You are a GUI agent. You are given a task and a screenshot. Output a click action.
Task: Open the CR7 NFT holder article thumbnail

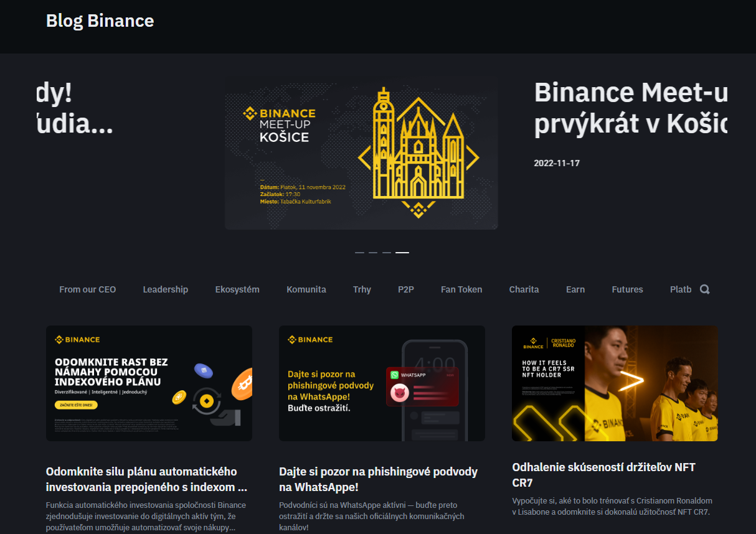tap(615, 383)
